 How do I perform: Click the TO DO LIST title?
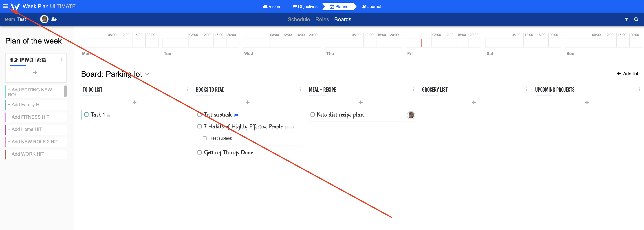point(92,90)
